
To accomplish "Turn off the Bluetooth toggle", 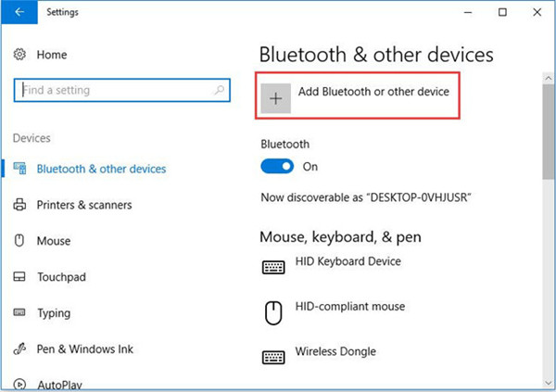I will tap(277, 167).
